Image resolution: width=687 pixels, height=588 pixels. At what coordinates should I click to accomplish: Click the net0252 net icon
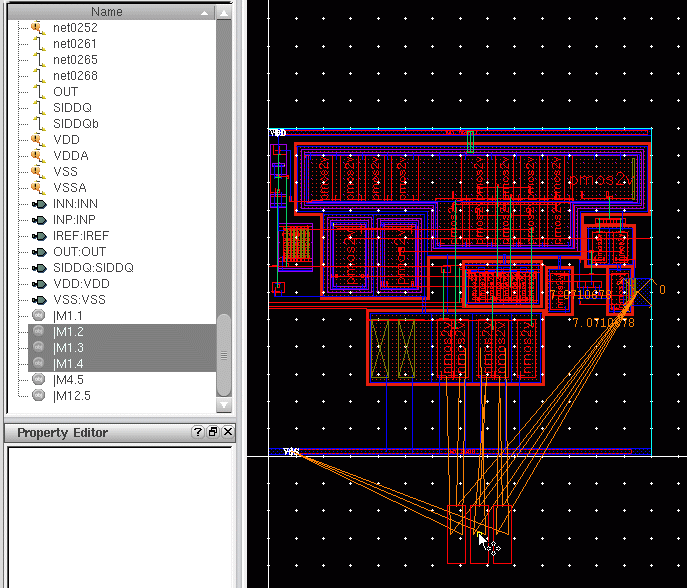[40, 28]
